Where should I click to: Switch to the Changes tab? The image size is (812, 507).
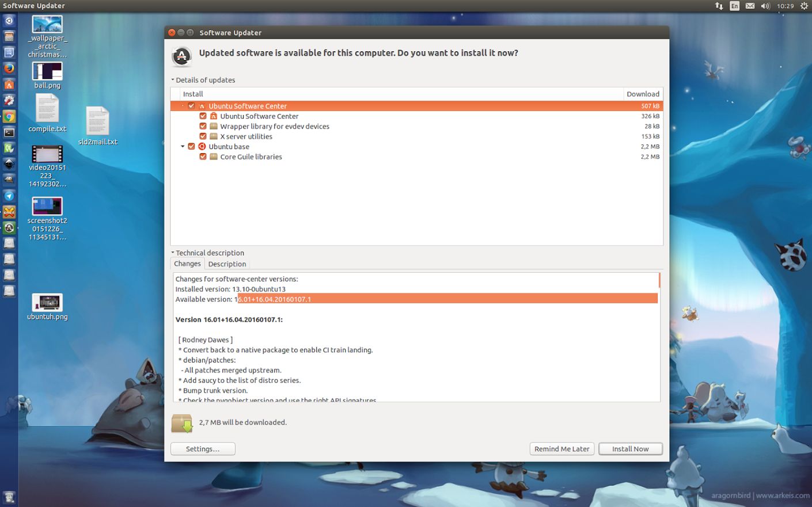187,264
